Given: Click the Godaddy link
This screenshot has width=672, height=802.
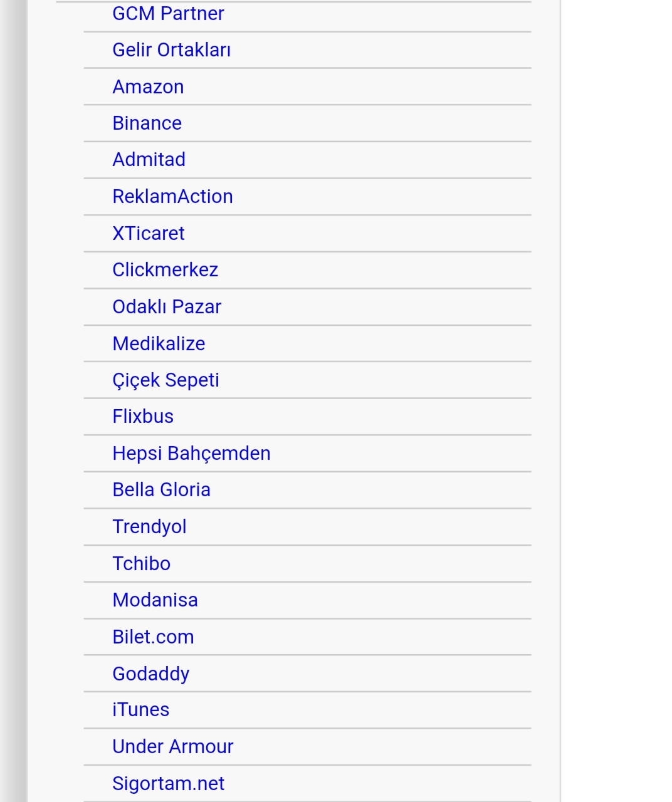Looking at the screenshot, I should [150, 674].
